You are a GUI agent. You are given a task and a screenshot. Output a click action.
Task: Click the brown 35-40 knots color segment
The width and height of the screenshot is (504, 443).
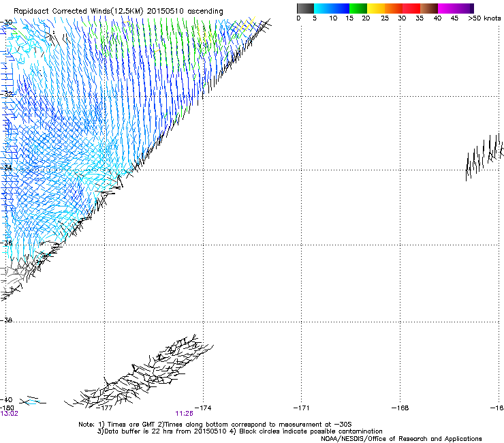[429, 8]
